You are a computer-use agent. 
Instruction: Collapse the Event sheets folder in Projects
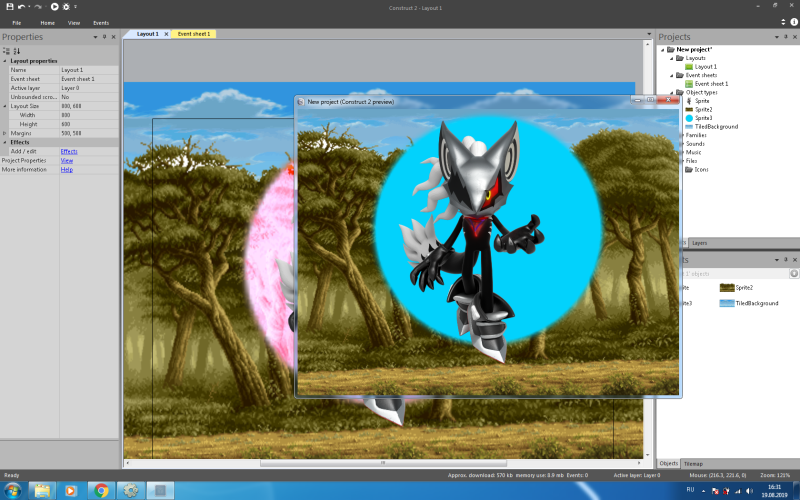point(671,76)
